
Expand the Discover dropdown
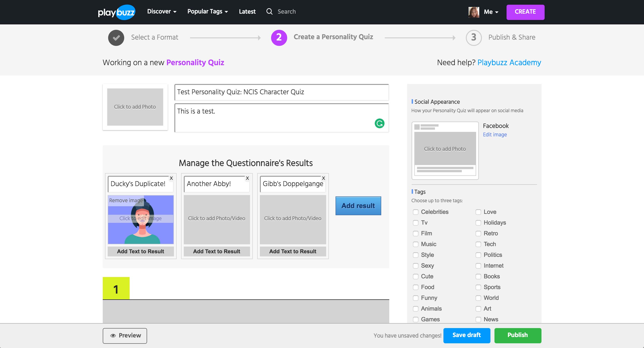162,11
